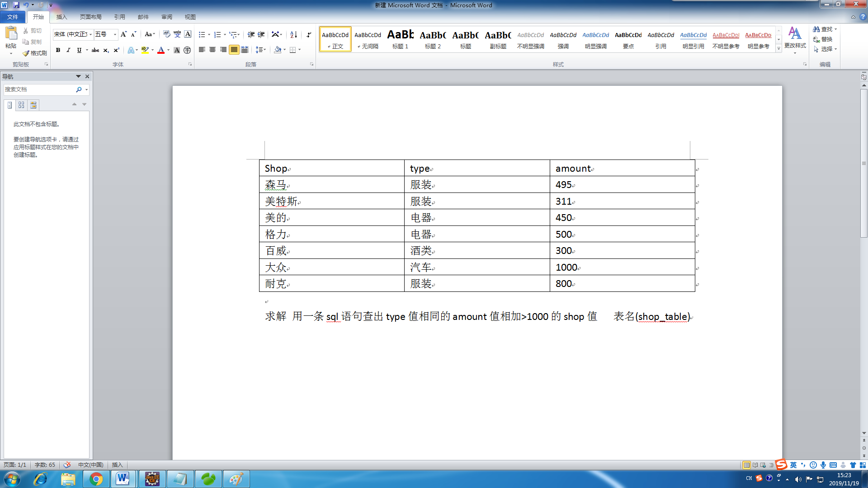The width and height of the screenshot is (868, 488).
Task: Click the grow font size icon
Action: point(123,34)
